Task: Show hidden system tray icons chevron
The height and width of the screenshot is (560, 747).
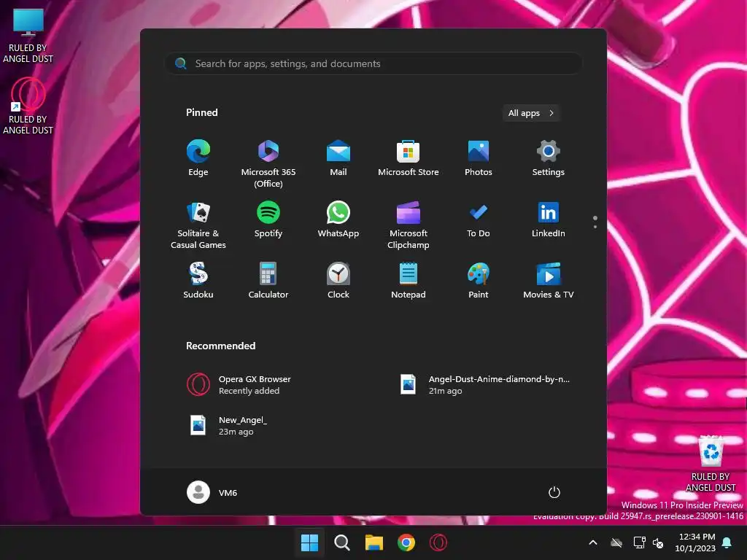Action: (x=593, y=542)
